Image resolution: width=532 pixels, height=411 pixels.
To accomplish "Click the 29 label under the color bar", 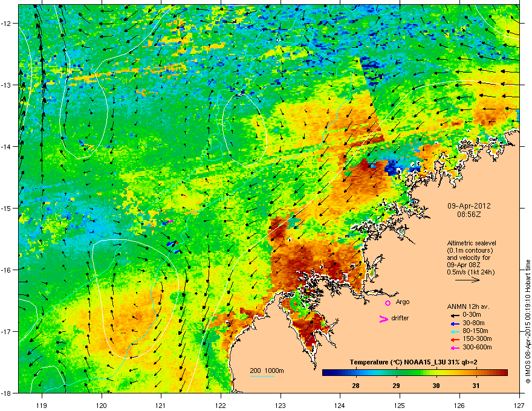I will 396,386.
